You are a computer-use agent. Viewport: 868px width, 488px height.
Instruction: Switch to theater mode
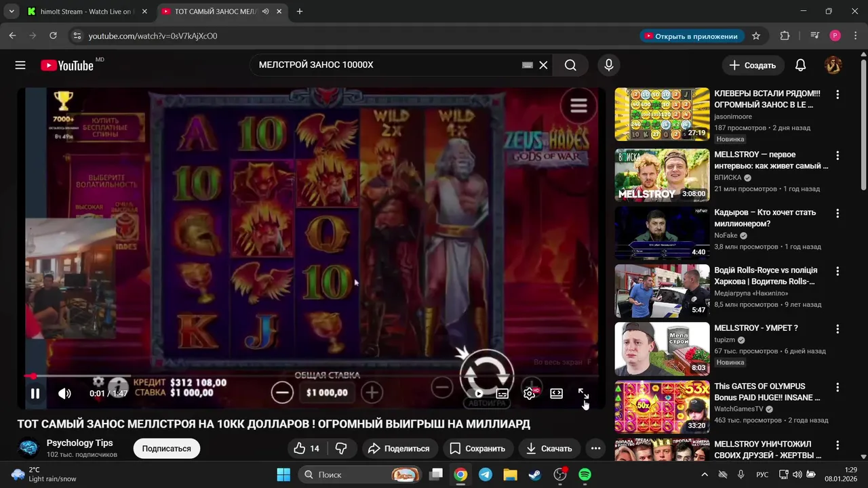(x=556, y=393)
